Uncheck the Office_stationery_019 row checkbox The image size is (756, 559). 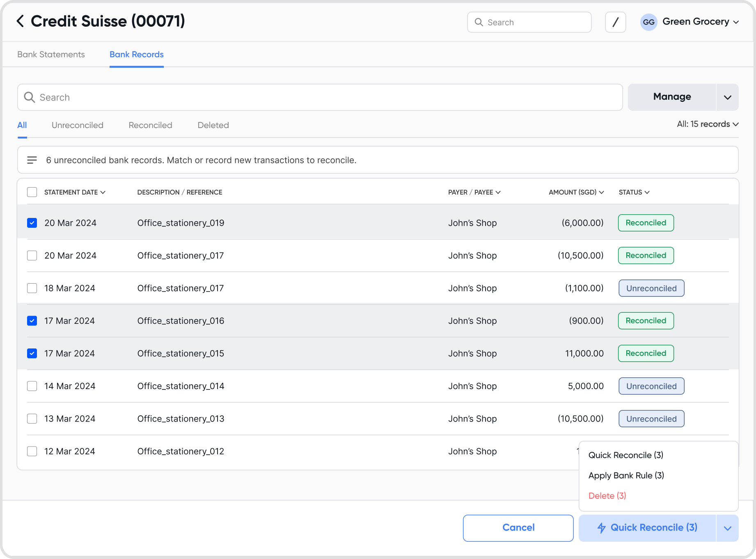[x=32, y=223]
